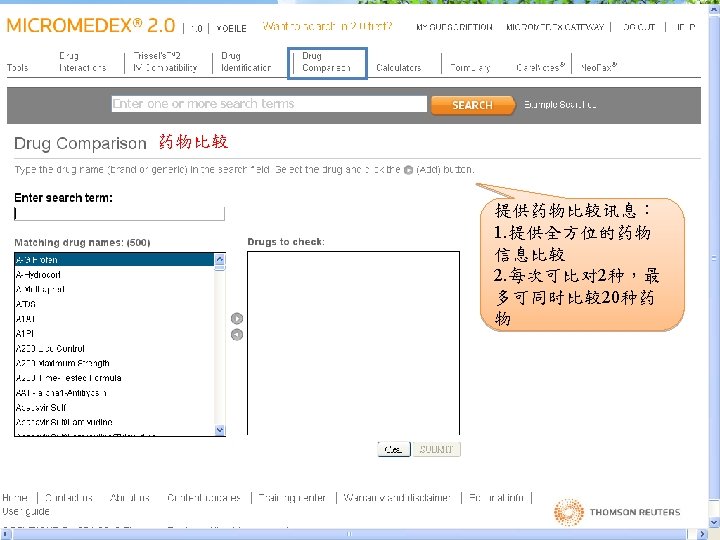Click the down arrow of the drug list scrollbar

[219, 430]
